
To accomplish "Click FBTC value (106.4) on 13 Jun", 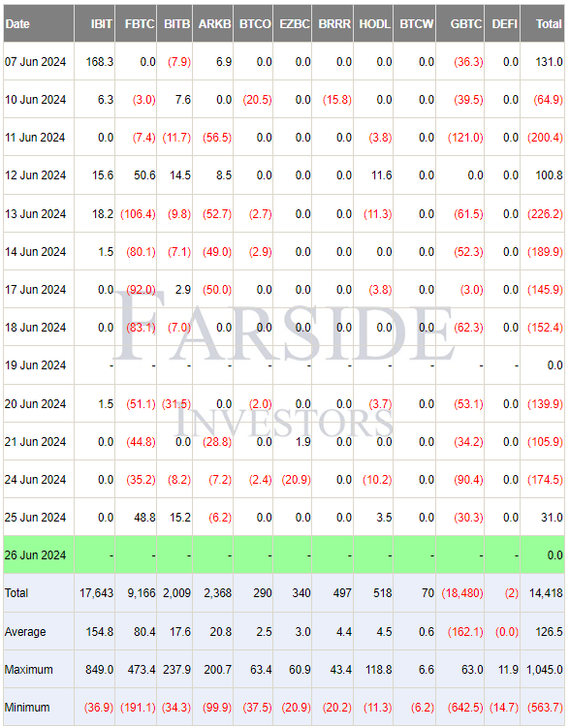I will pos(138,214).
